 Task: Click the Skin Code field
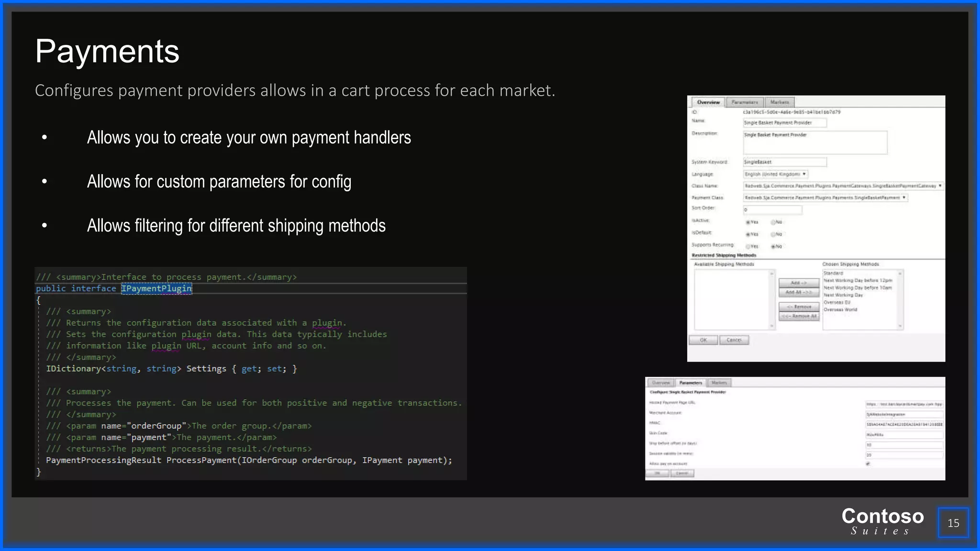click(904, 435)
